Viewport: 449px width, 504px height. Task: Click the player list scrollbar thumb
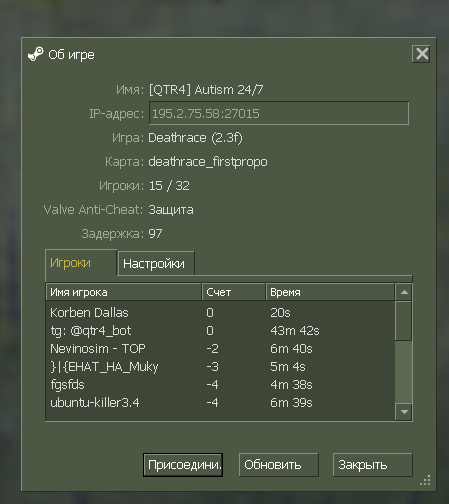[404, 321]
